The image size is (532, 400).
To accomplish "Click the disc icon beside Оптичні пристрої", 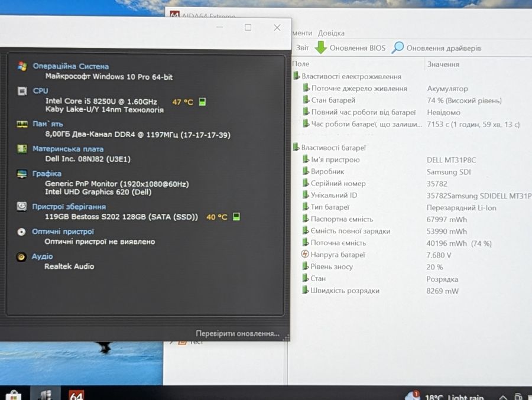I will [x=21, y=232].
